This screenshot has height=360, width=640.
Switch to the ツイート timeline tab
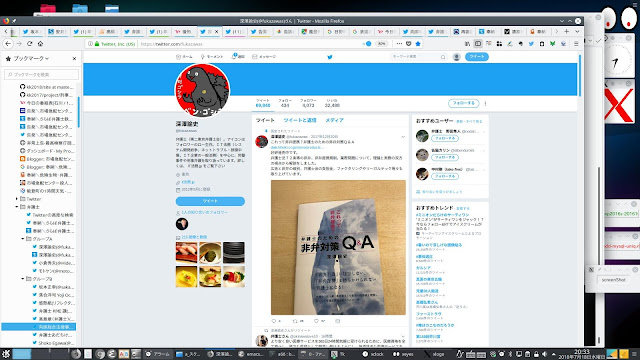[265, 120]
